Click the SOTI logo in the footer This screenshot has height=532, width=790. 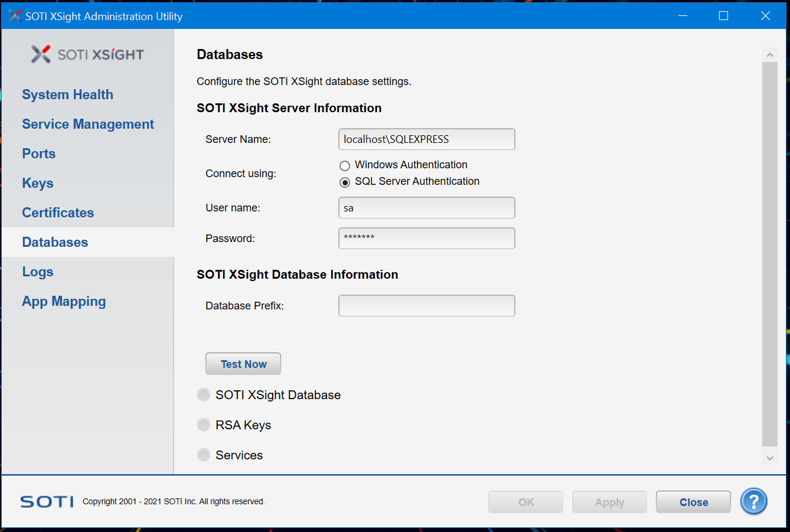[47, 502]
